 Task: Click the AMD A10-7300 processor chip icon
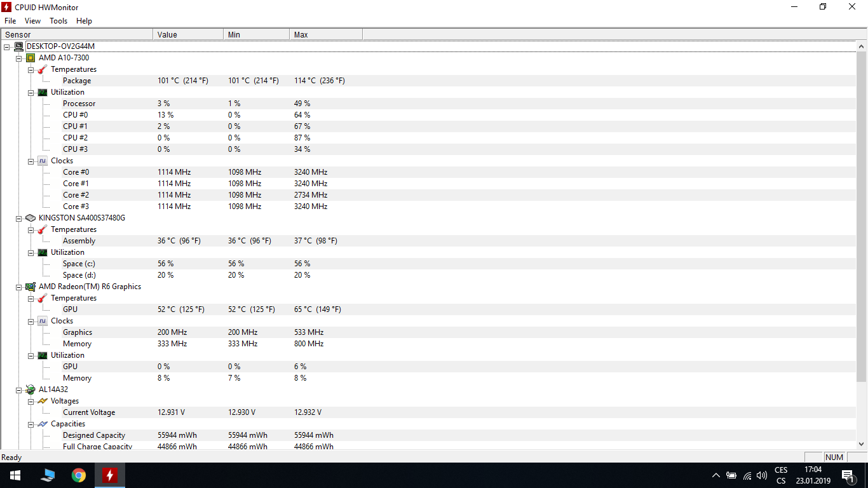(x=31, y=58)
